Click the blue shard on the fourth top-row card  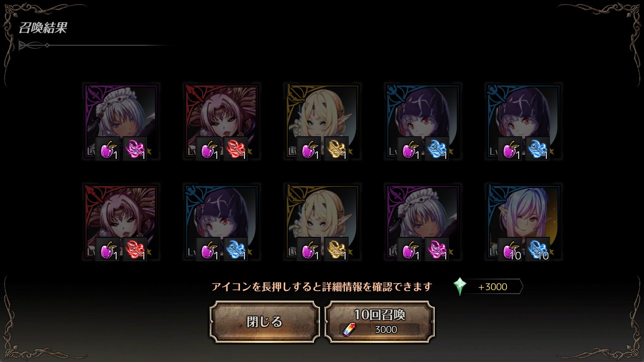[x=437, y=149]
